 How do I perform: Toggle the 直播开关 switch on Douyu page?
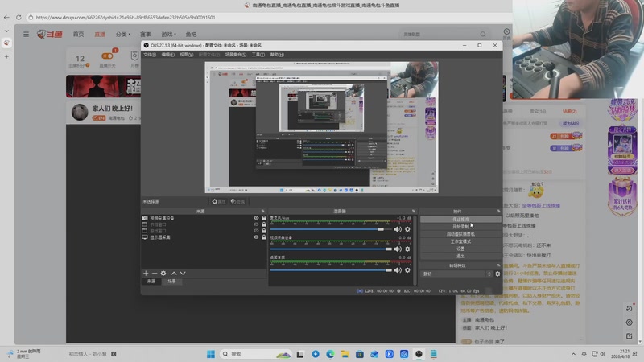[108, 56]
